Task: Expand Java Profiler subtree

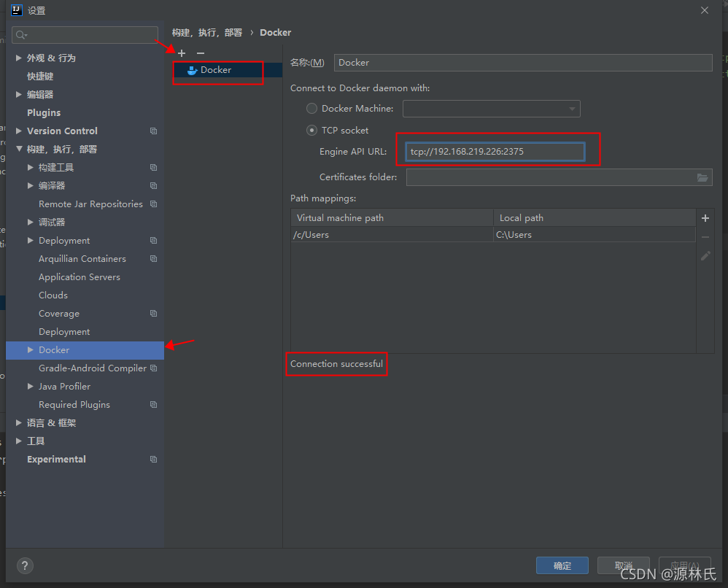Action: pos(30,387)
